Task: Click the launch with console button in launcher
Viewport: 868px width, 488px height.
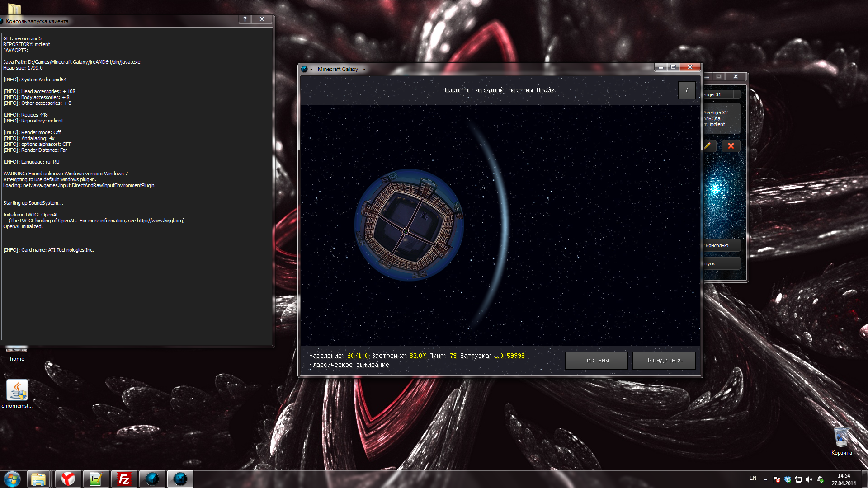Action: click(722, 245)
